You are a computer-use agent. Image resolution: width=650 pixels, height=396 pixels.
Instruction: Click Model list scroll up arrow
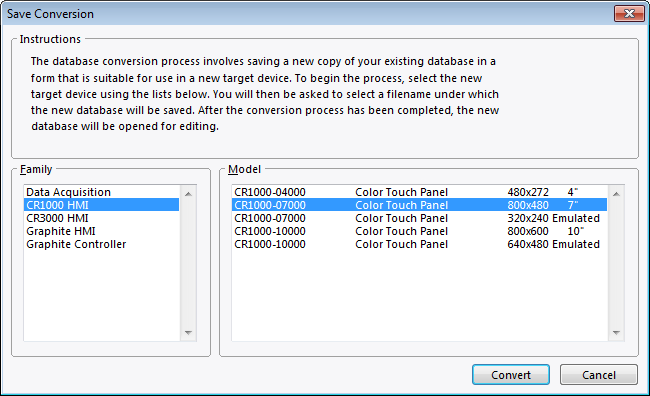616,194
